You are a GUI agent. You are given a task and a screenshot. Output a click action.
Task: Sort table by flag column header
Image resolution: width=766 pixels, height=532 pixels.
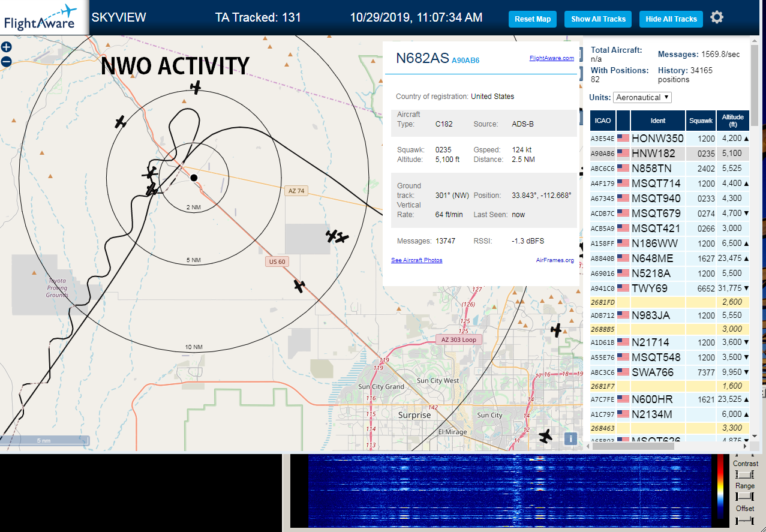point(623,121)
